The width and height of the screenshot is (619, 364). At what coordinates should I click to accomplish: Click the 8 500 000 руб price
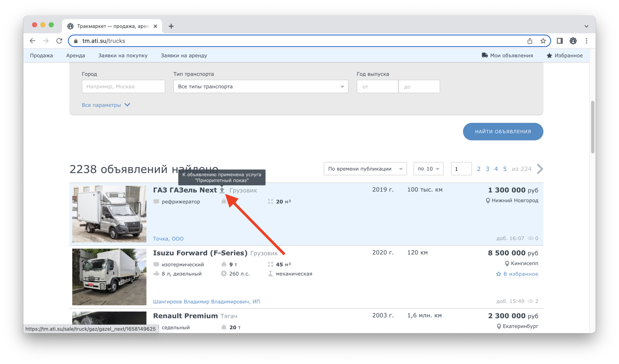pos(513,253)
